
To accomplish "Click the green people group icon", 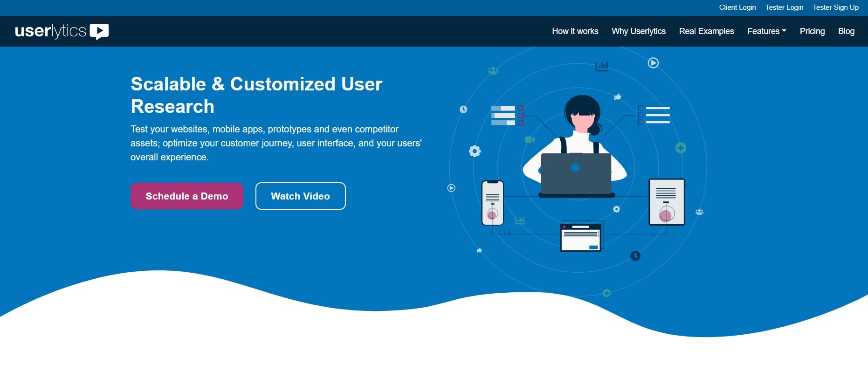I will point(493,71).
